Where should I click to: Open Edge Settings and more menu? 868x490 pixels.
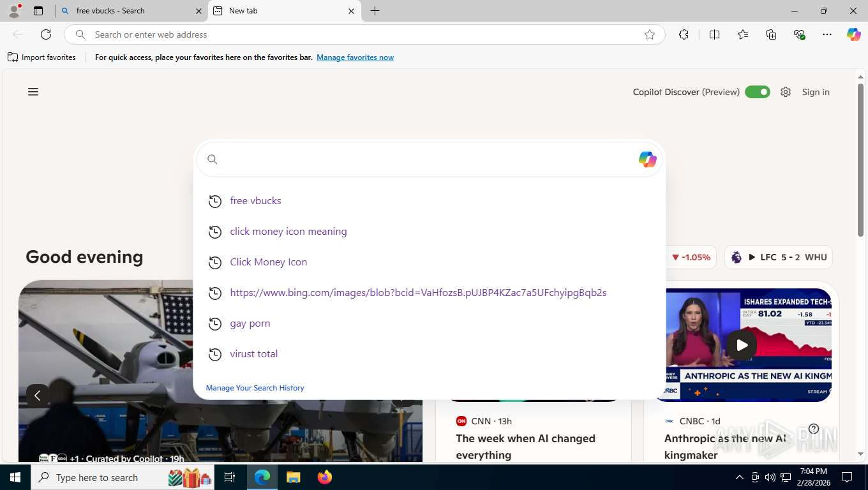(x=827, y=34)
